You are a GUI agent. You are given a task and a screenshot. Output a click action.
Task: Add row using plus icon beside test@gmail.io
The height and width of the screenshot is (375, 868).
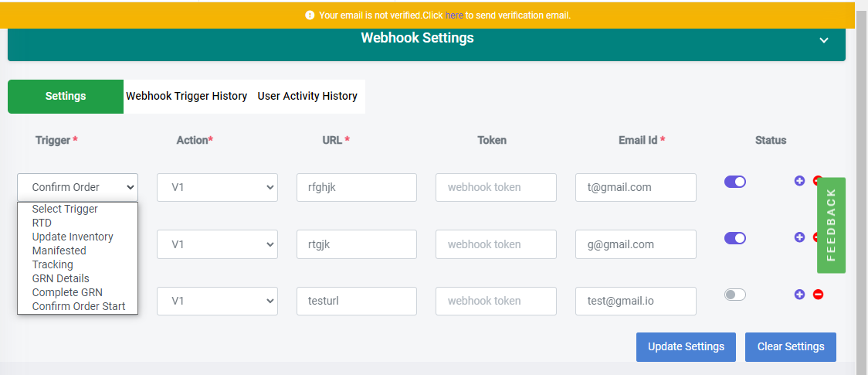coord(798,294)
